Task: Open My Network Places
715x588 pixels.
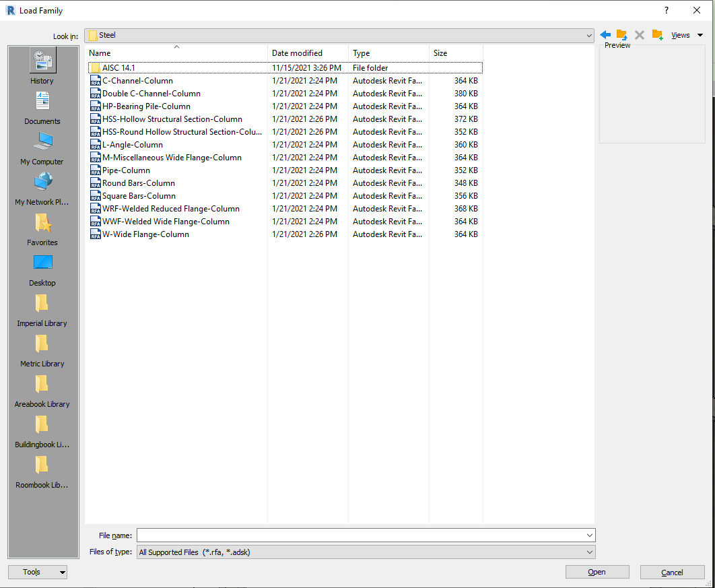Action: click(42, 185)
